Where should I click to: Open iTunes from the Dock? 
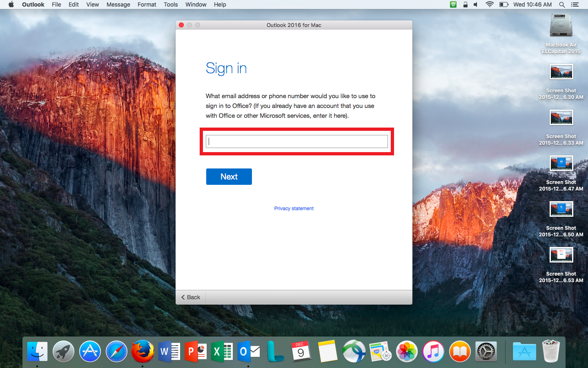[x=433, y=352]
